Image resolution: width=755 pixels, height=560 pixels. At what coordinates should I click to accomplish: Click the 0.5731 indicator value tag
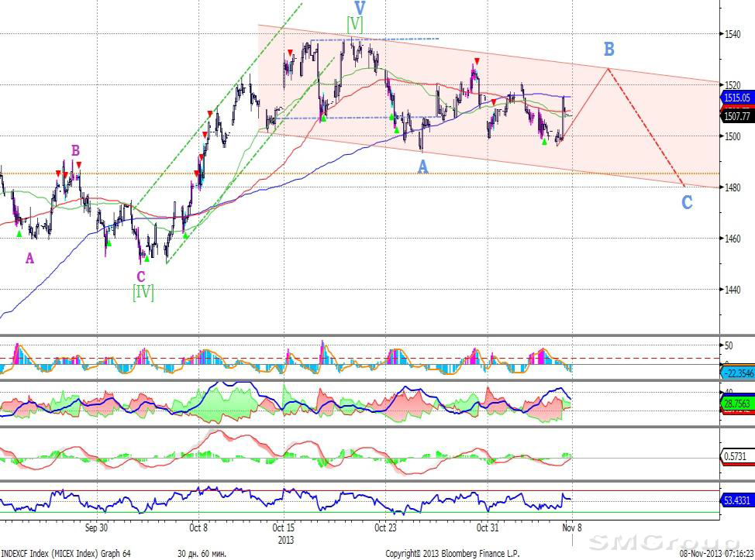point(736,457)
